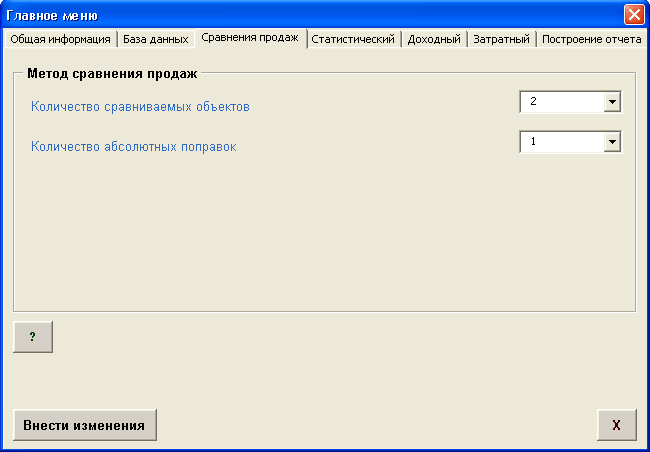Image resolution: width=650 pixels, height=452 pixels.
Task: Click the Главное меню title bar text
Action: [x=52, y=16]
